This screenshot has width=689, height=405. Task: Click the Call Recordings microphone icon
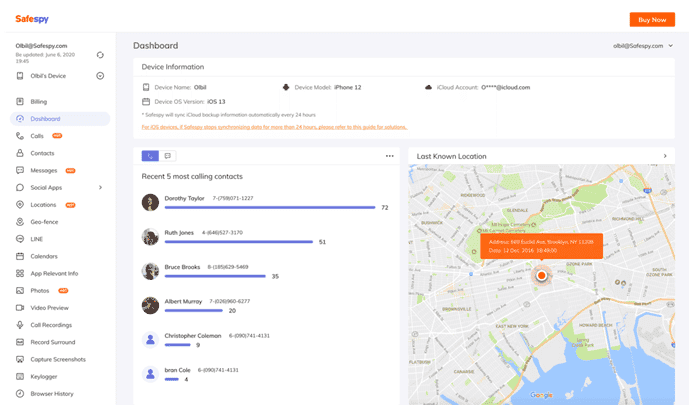(x=20, y=325)
